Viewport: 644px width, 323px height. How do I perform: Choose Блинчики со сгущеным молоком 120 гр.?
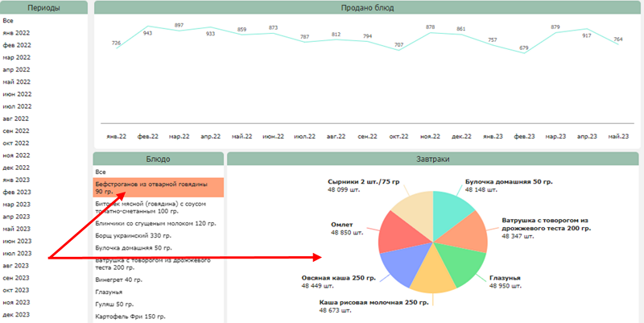click(155, 224)
